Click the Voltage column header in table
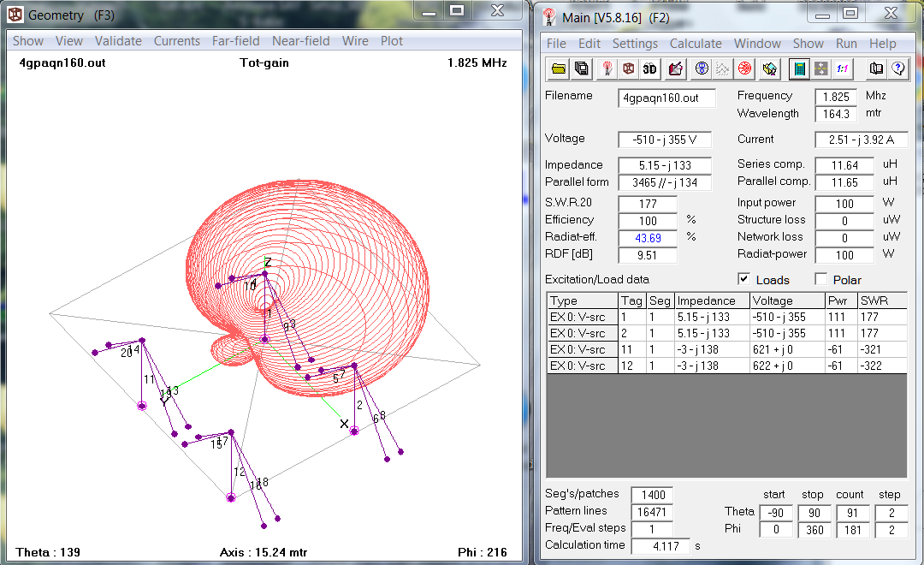 [x=788, y=300]
